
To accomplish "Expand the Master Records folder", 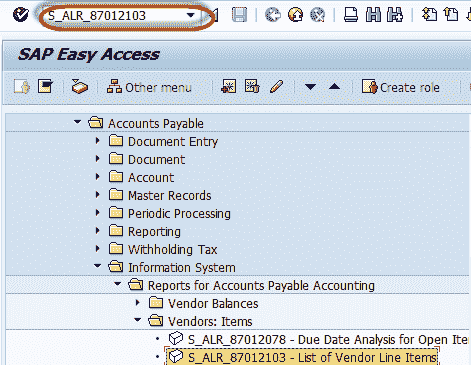I will [x=97, y=195].
